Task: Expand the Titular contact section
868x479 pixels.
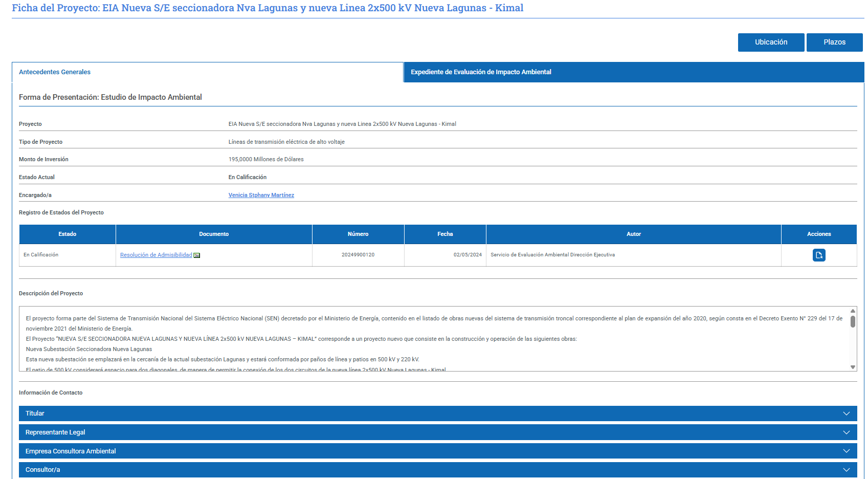Action: point(437,413)
